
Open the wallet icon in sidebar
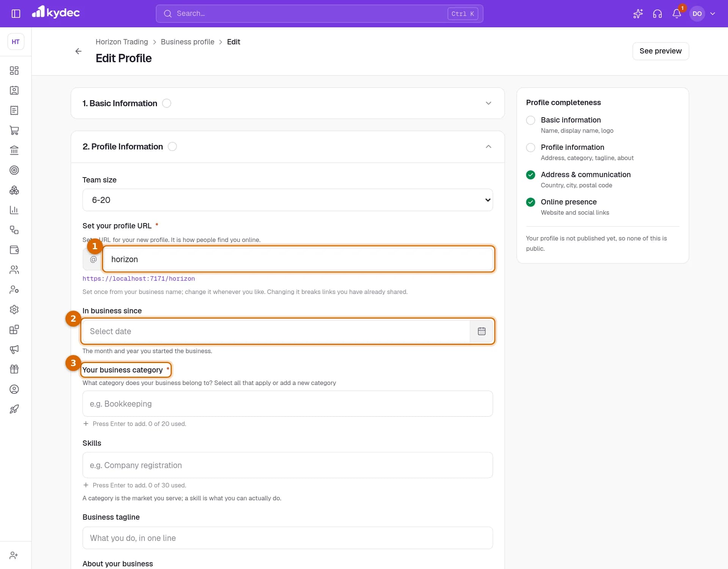[14, 250]
